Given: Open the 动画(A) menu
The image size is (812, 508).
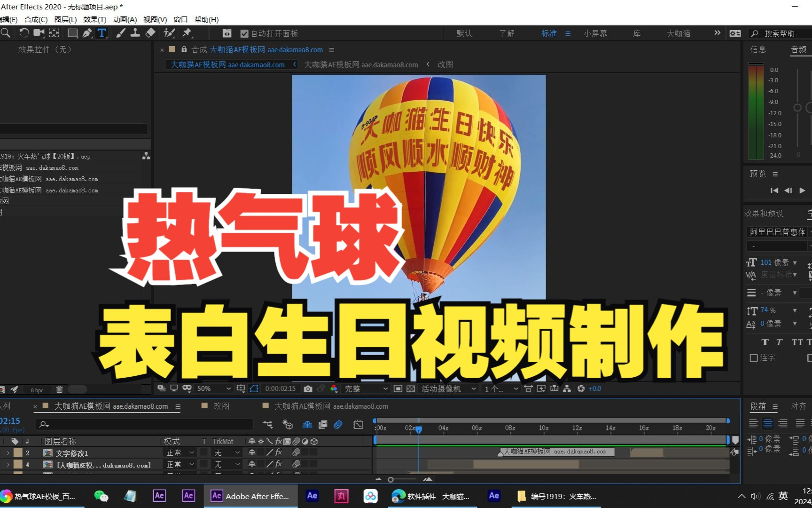Looking at the screenshot, I should [x=125, y=19].
